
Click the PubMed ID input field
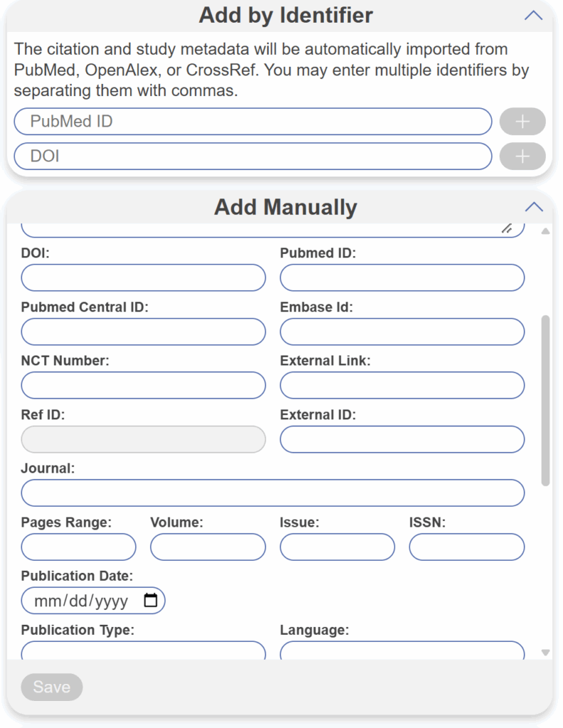(x=252, y=121)
